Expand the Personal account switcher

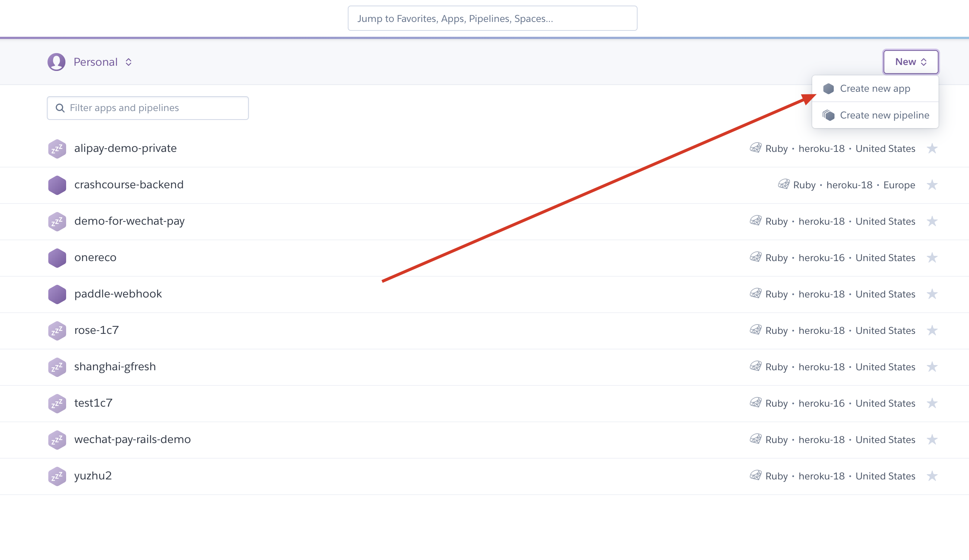(102, 62)
